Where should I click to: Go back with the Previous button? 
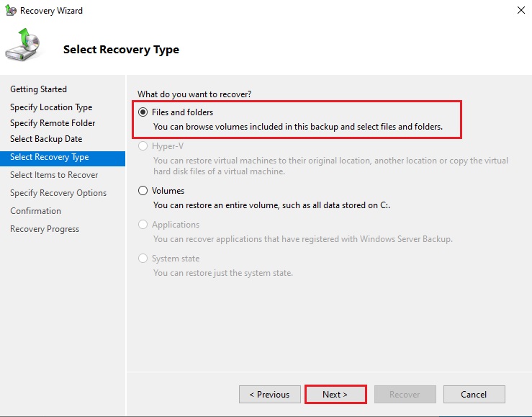click(269, 395)
